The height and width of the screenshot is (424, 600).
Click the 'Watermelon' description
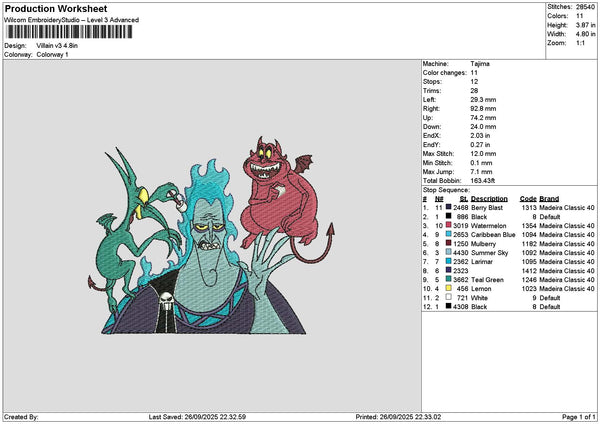pyautogui.click(x=488, y=225)
